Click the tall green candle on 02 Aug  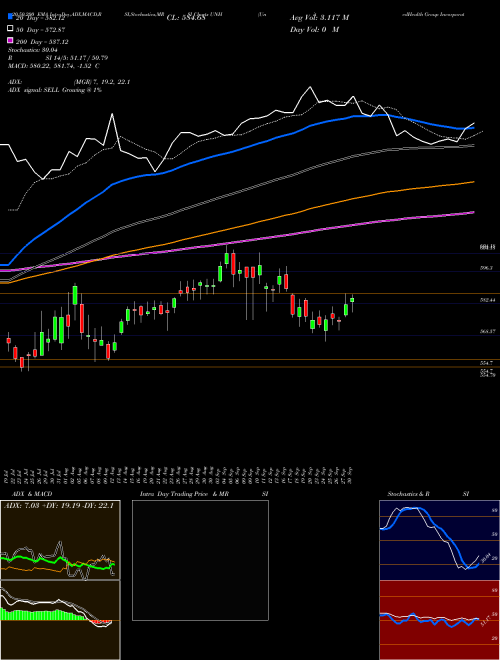coord(75,295)
